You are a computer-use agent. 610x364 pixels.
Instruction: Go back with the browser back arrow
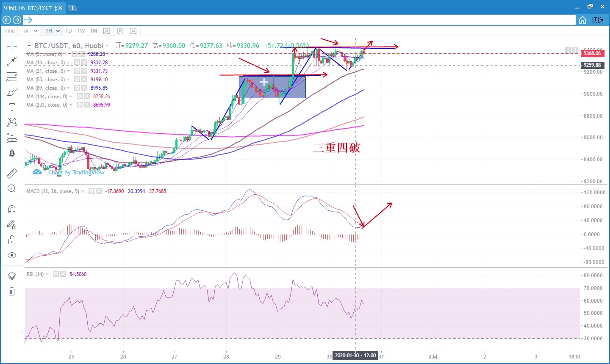(x=7, y=20)
